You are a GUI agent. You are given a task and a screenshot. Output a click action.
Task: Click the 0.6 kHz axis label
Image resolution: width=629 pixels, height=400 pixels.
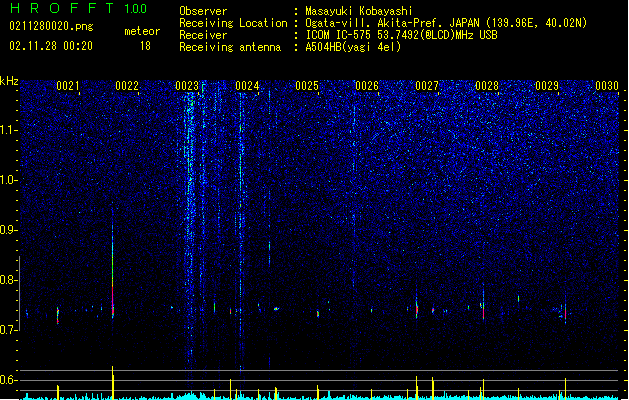pyautogui.click(x=9, y=380)
